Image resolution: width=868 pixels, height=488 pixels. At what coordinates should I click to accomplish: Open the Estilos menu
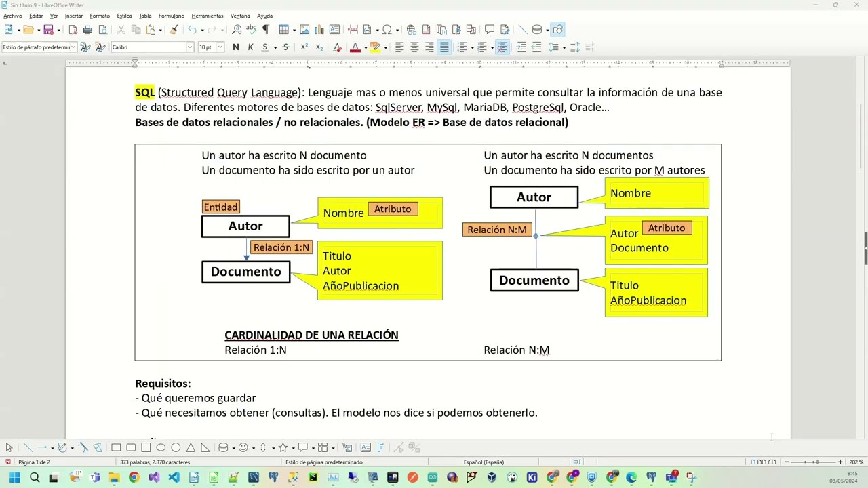click(x=124, y=16)
